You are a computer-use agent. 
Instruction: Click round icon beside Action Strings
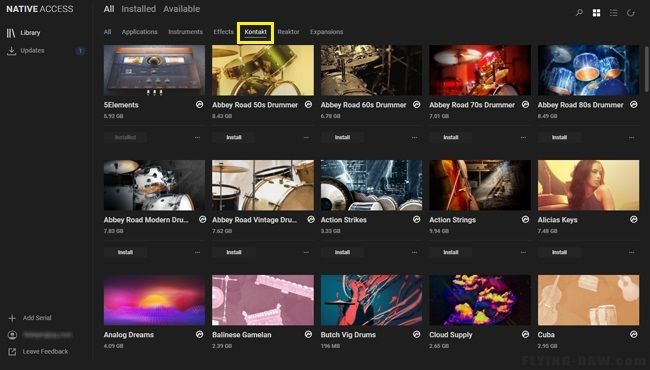(525, 220)
